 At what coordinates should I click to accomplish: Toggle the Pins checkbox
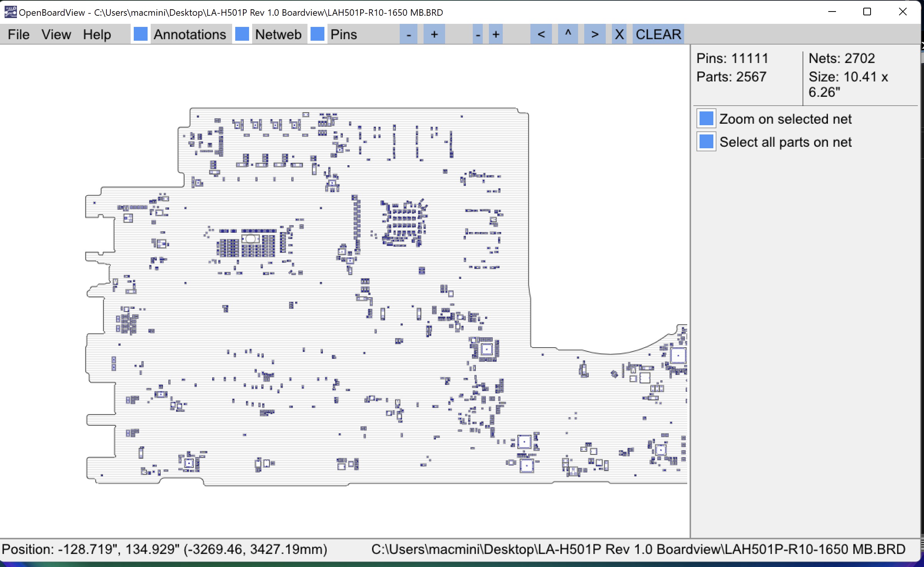click(x=317, y=34)
